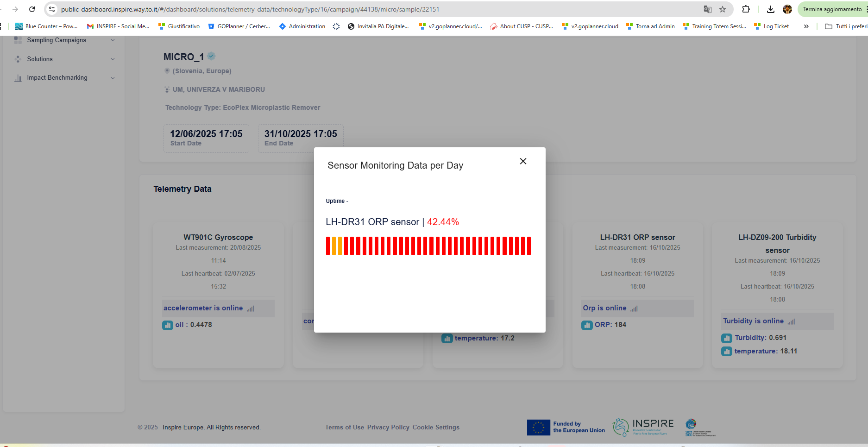Viewport: 868px width, 447px height.
Task: Open the Terms of Use link
Action: (345, 428)
